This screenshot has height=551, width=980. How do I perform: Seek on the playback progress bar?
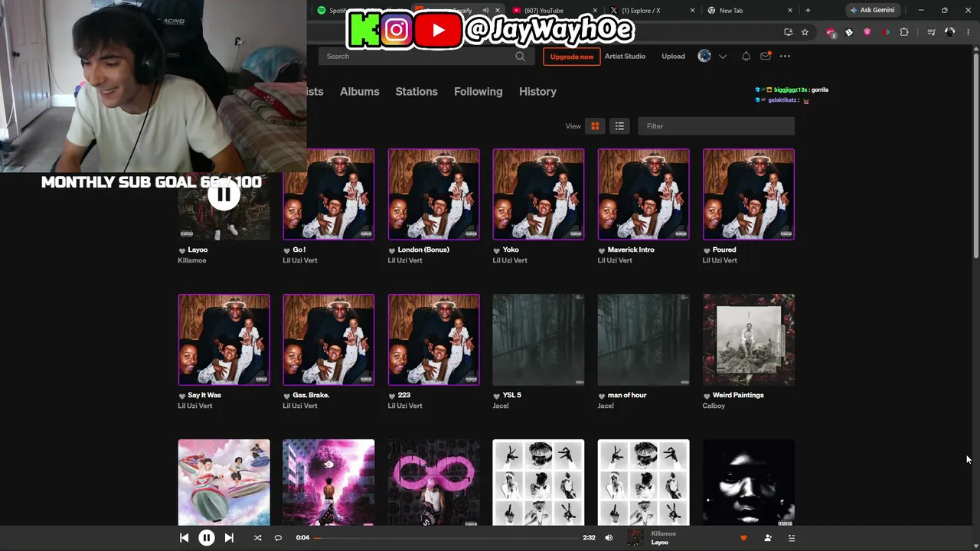(x=446, y=538)
